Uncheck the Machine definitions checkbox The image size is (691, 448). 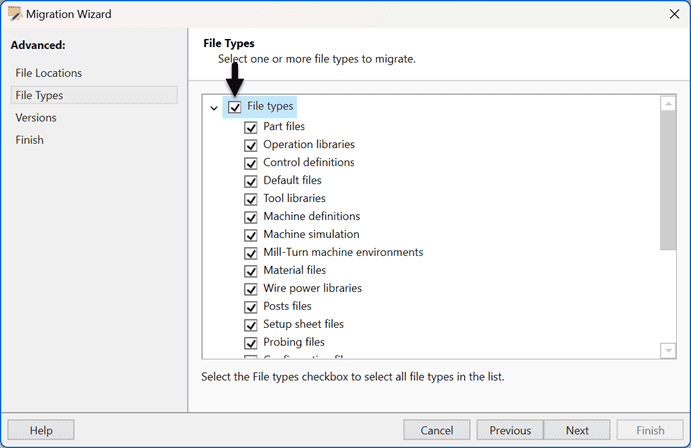click(x=251, y=217)
